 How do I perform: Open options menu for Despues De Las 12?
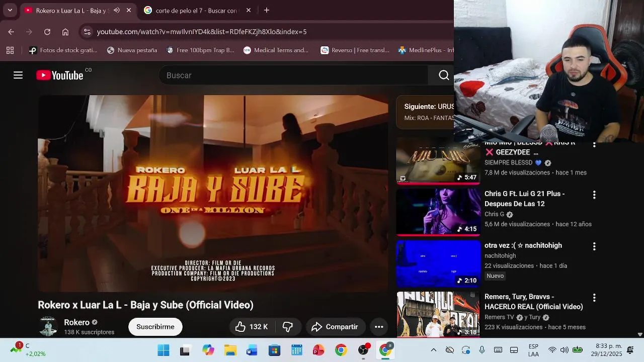pyautogui.click(x=594, y=195)
